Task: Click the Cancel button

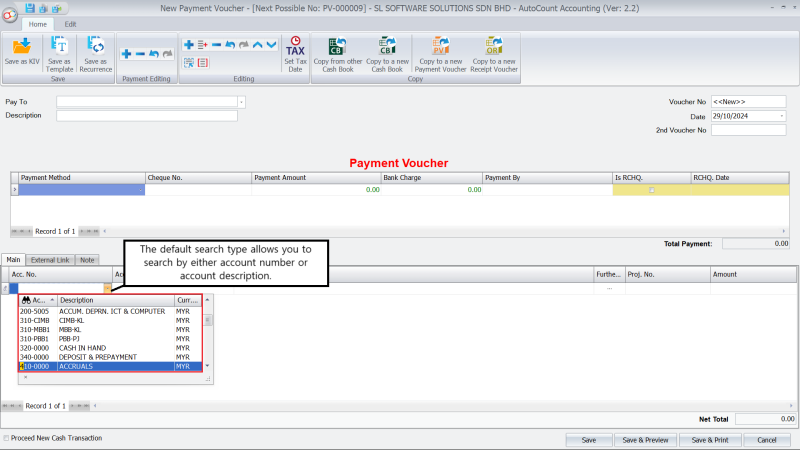Action: [766, 440]
